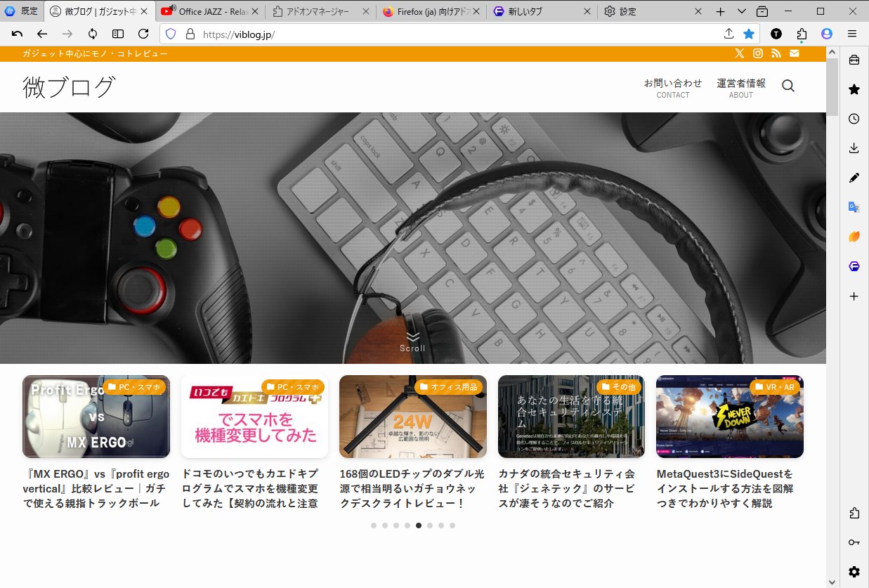Open the account profile menu
The height and width of the screenshot is (588, 869).
pos(826,34)
